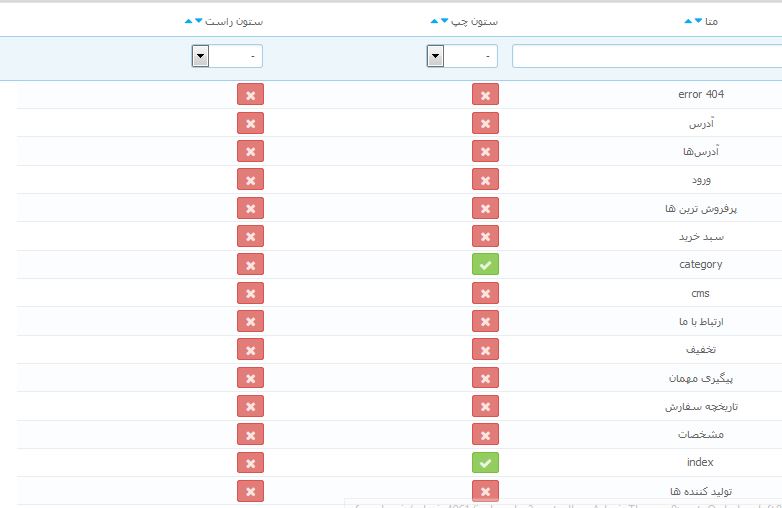Viewport: 782px width, 508px height.
Task: Focus the متا filter text field
Action: 647,56
